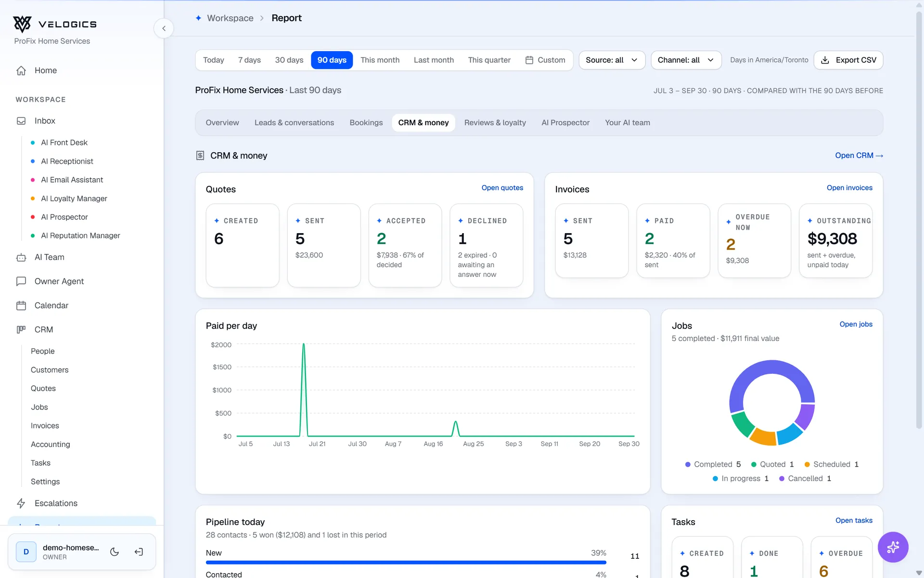Image resolution: width=924 pixels, height=578 pixels.
Task: Click the Open jobs link
Action: 856,324
